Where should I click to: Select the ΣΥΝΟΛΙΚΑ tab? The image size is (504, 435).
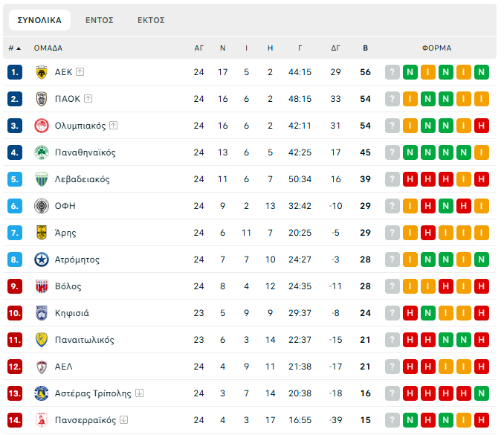pyautogui.click(x=39, y=20)
